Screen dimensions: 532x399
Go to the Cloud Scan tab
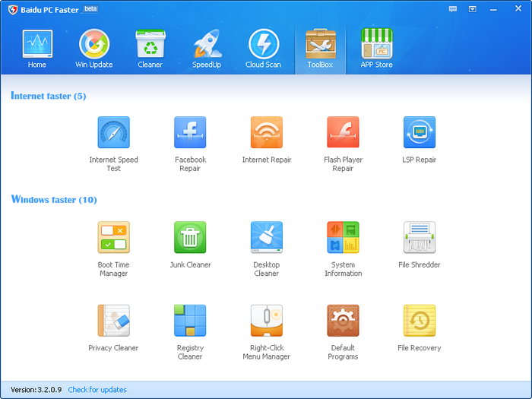[x=263, y=49]
